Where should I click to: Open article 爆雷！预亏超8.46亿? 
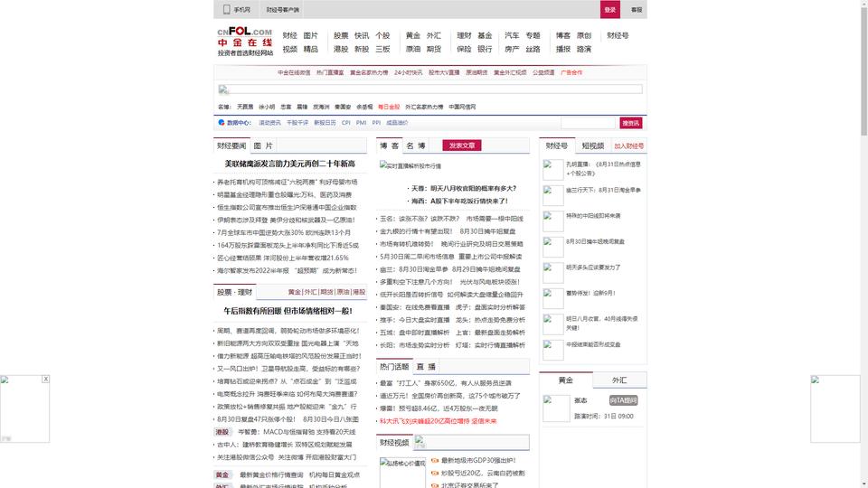(439, 408)
